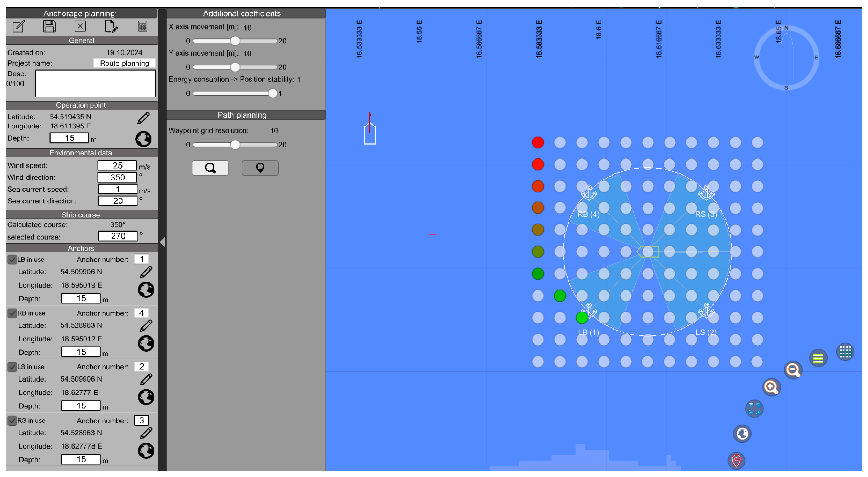Click the Wind speed input field
This screenshot has width=868, height=477.
117,165
